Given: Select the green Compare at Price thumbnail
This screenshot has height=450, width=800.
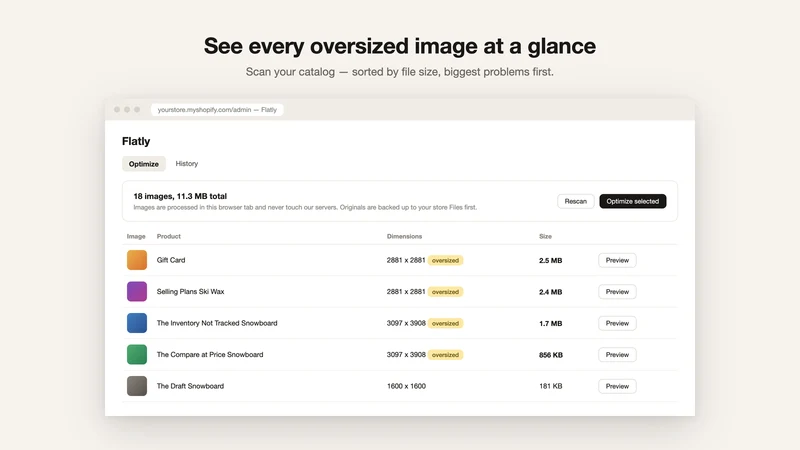Looking at the screenshot, I should pyautogui.click(x=137, y=355).
